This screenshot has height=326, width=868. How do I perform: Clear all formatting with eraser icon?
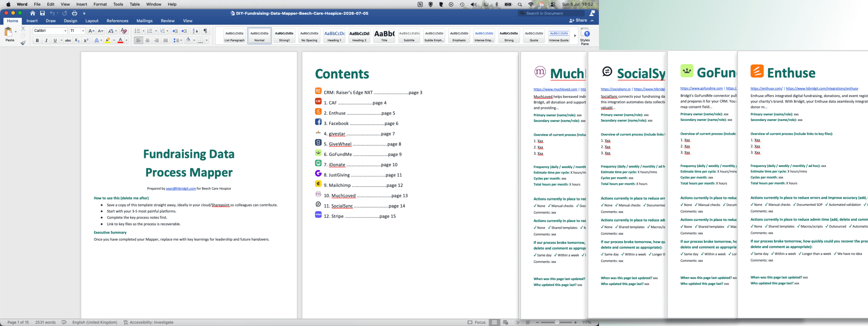(124, 31)
